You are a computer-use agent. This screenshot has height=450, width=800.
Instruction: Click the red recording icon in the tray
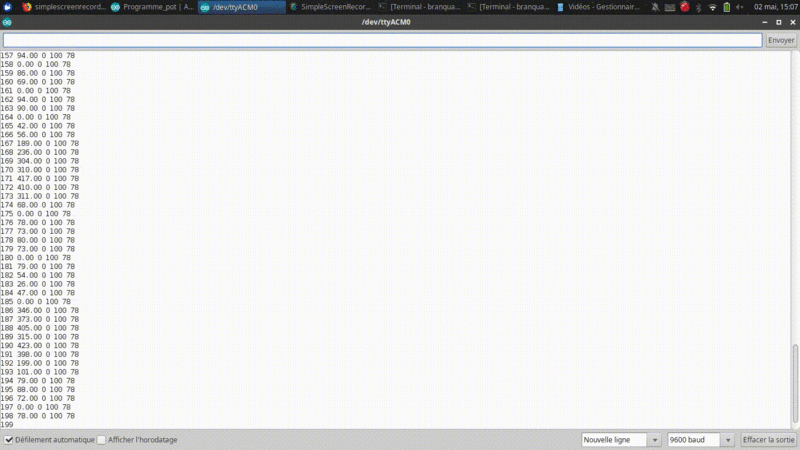tap(684, 7)
